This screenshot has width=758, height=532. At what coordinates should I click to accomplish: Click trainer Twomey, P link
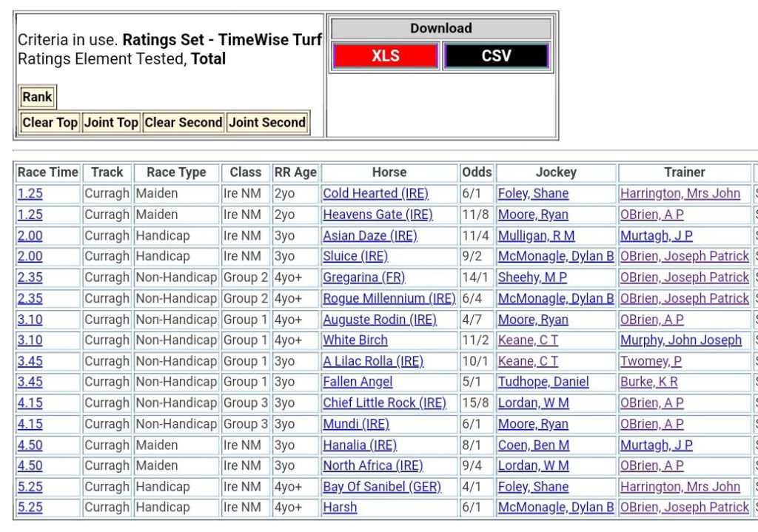(651, 362)
